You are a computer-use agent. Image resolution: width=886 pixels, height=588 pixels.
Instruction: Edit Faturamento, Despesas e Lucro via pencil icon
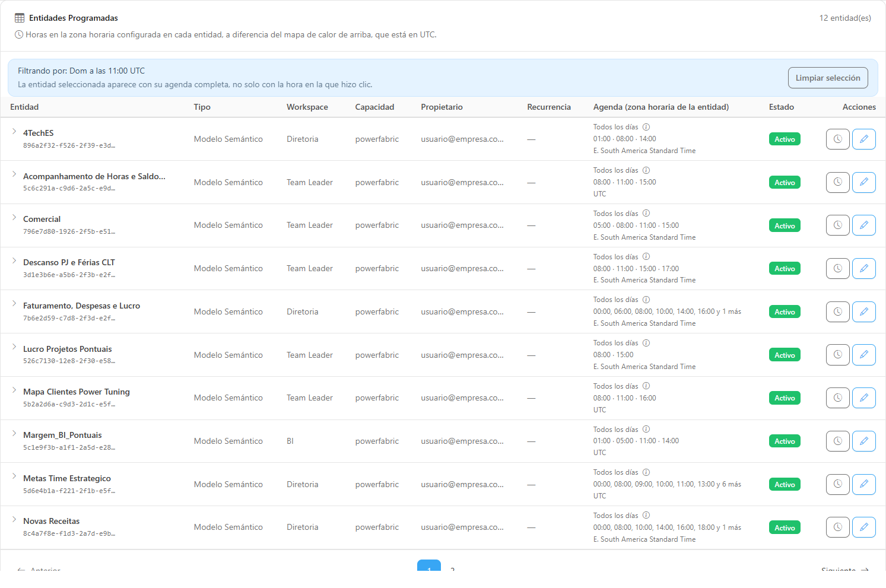pos(863,312)
